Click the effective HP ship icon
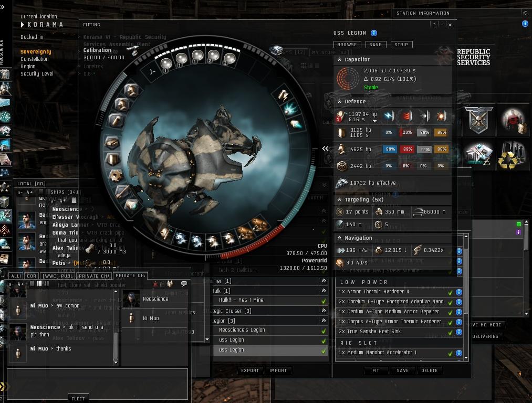Screen dimensions: 532x403 coord(341,183)
